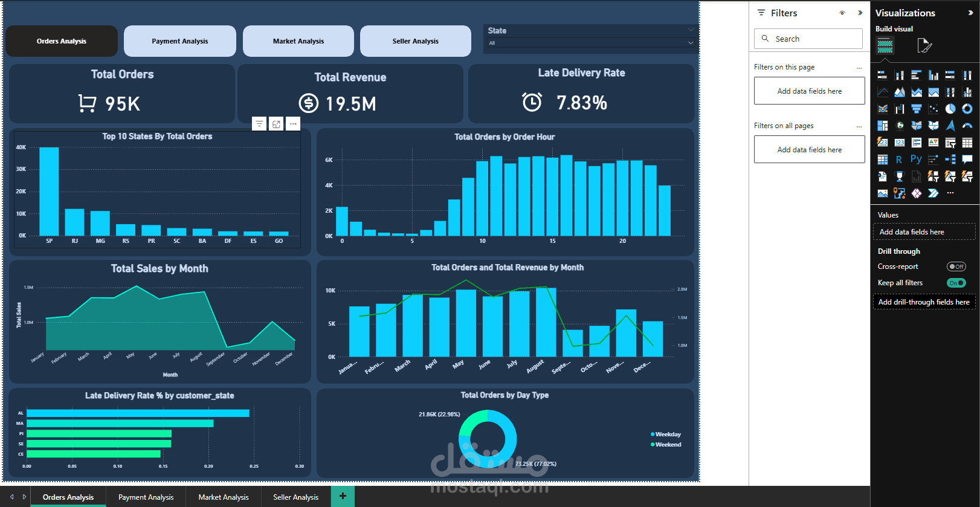Select the Metrics trophy visual
The height and width of the screenshot is (507, 980).
pos(900,176)
